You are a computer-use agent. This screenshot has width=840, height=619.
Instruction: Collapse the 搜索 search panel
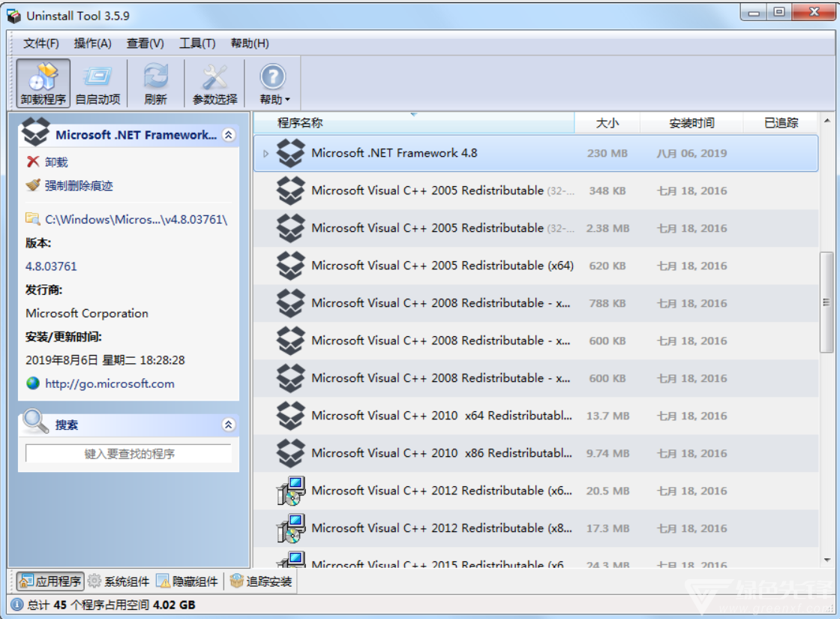(x=229, y=425)
